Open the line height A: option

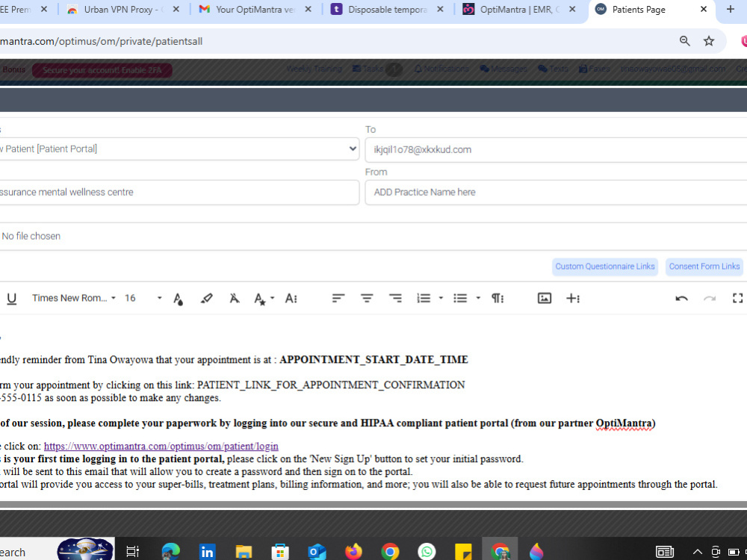point(291,299)
